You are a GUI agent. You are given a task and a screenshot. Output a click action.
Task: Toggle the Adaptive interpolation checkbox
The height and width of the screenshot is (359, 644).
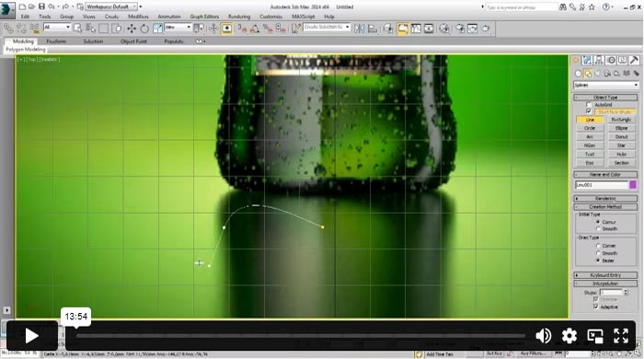point(595,307)
